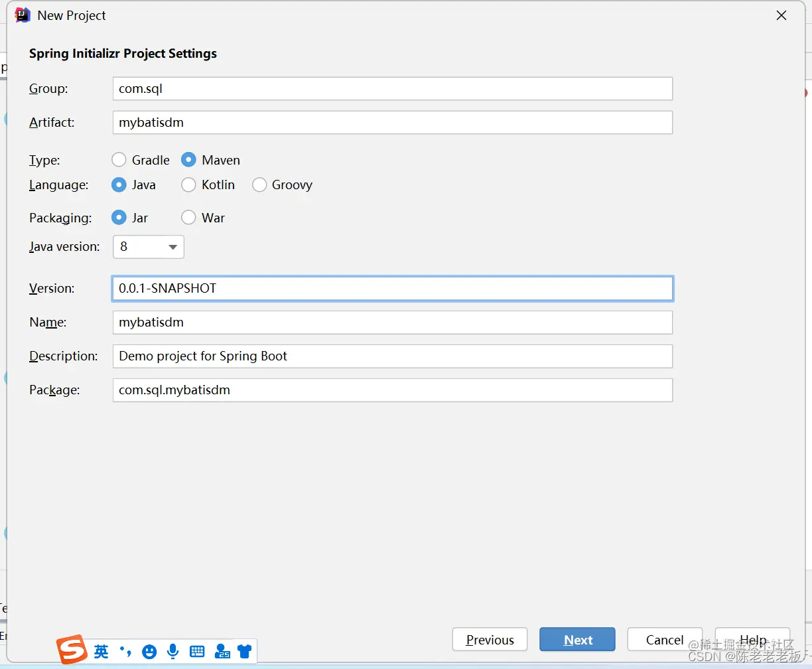Focus the Artifact text field

coord(393,122)
